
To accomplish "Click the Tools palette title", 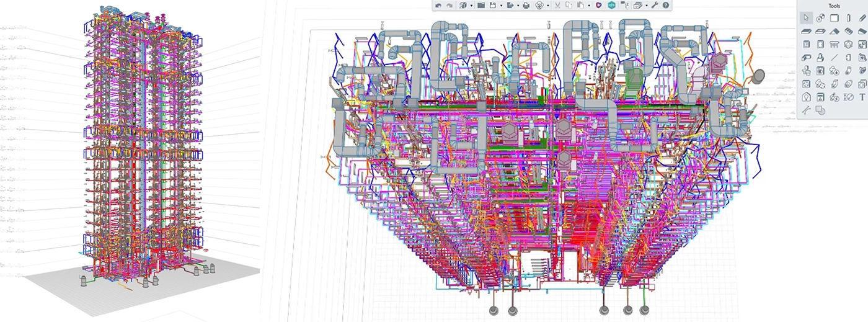I will [x=835, y=6].
